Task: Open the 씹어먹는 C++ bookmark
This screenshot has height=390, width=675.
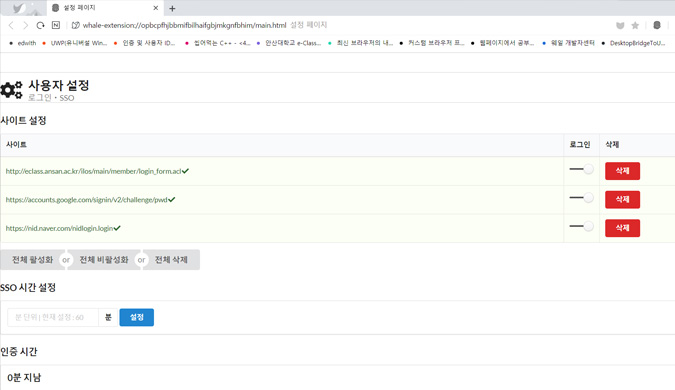Action: coord(217,43)
